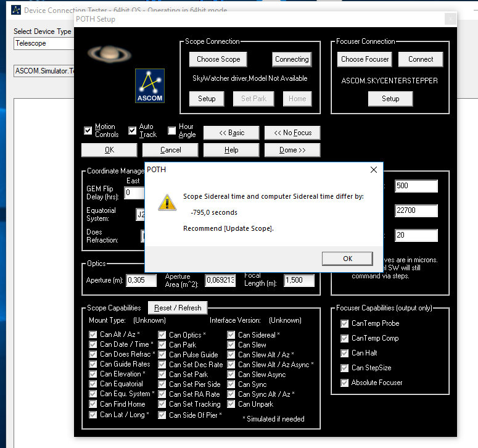Open the Equatorial System dropdown

click(140, 214)
